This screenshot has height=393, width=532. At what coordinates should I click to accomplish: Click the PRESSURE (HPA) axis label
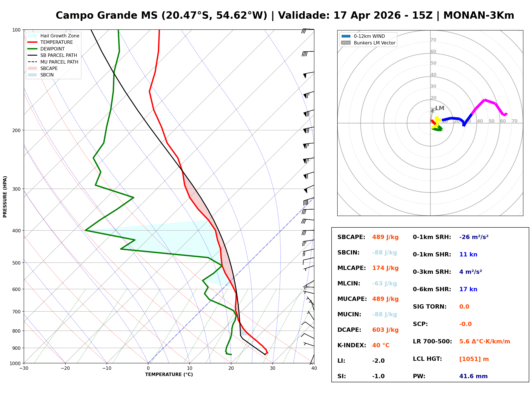click(x=5, y=197)
